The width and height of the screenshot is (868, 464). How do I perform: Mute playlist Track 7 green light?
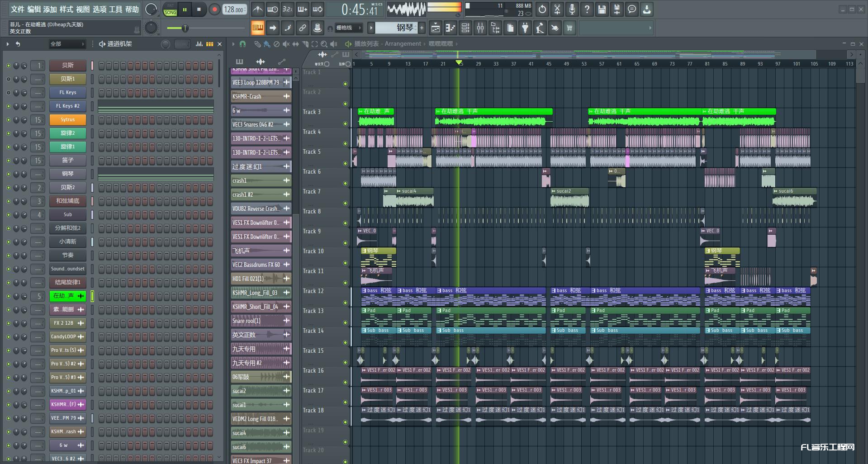(x=345, y=203)
